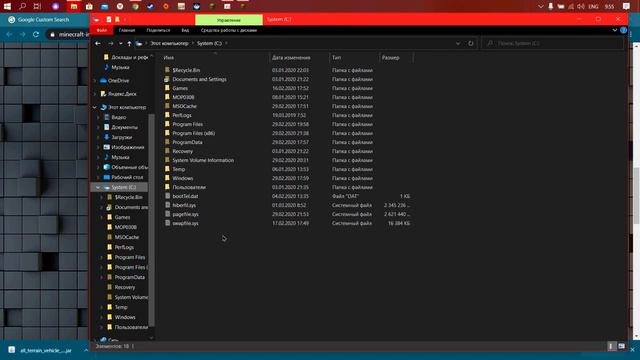The width and height of the screenshot is (640, 360).
Task: Select the swapfile.sys file
Action: (185, 223)
